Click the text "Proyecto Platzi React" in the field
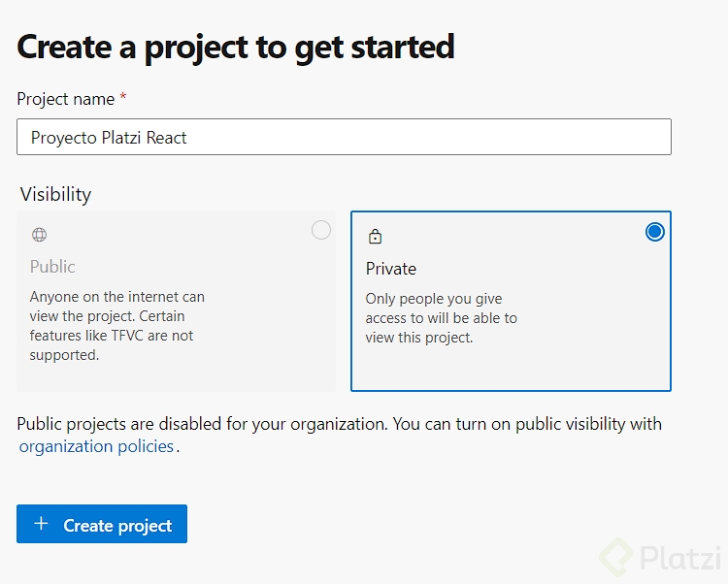Viewport: 728px width, 584px height. [x=109, y=138]
